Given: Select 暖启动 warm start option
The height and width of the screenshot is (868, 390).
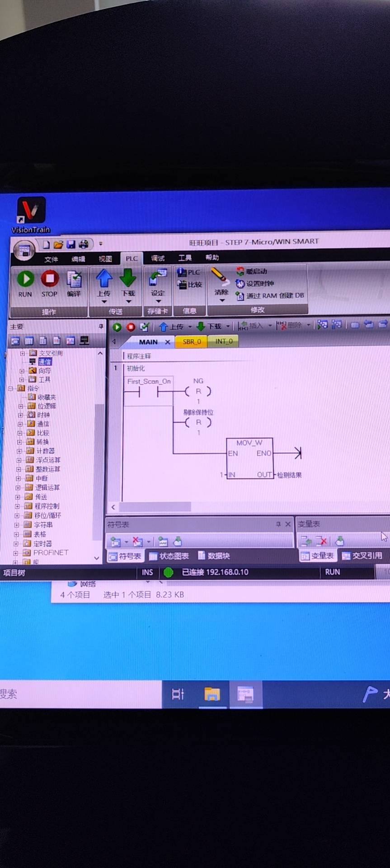Looking at the screenshot, I should click(x=252, y=271).
